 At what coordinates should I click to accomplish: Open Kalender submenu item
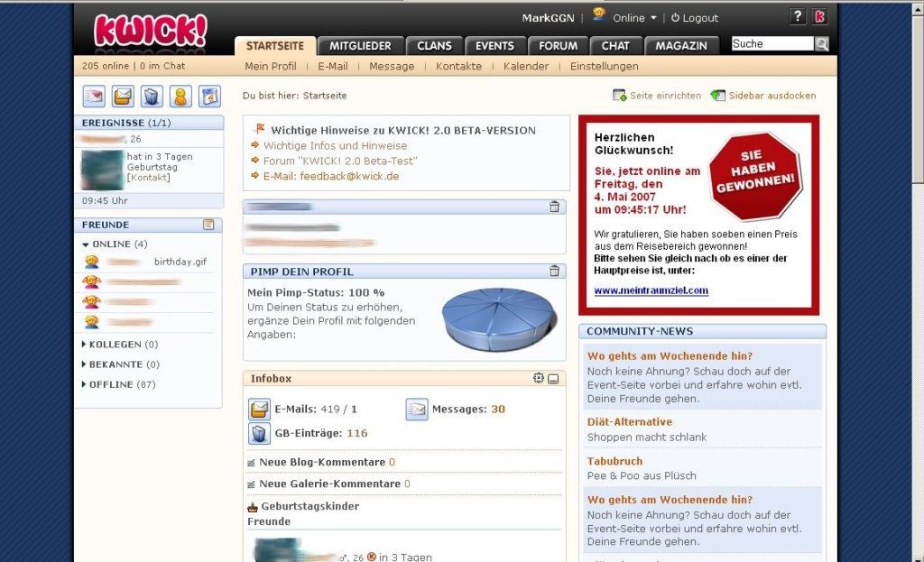526,66
